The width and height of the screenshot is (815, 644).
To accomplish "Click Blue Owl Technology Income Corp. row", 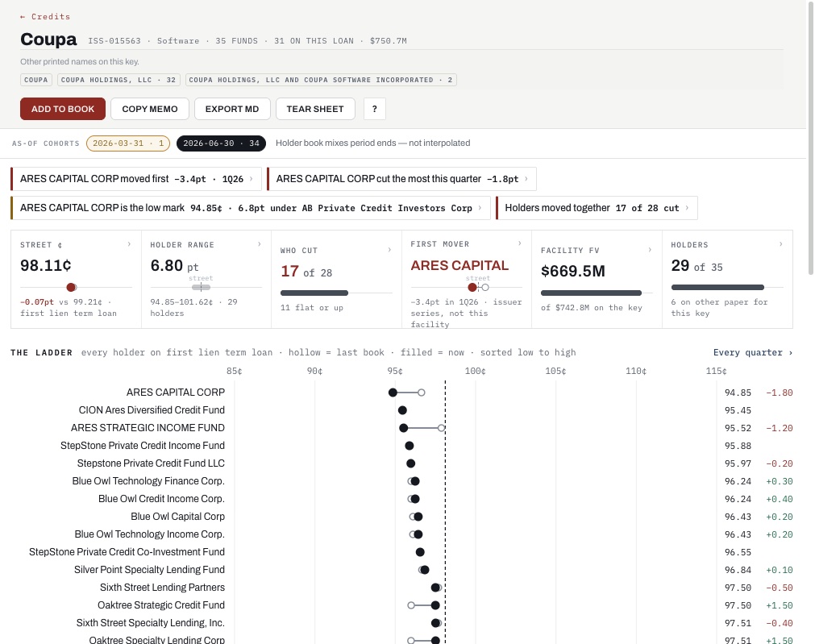I will click(x=401, y=534).
